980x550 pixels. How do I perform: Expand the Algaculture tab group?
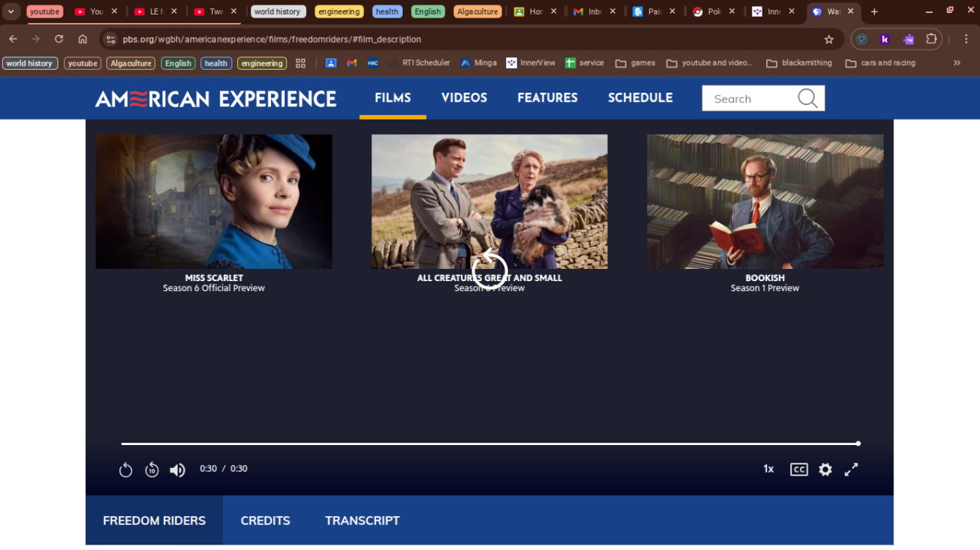pos(477,11)
